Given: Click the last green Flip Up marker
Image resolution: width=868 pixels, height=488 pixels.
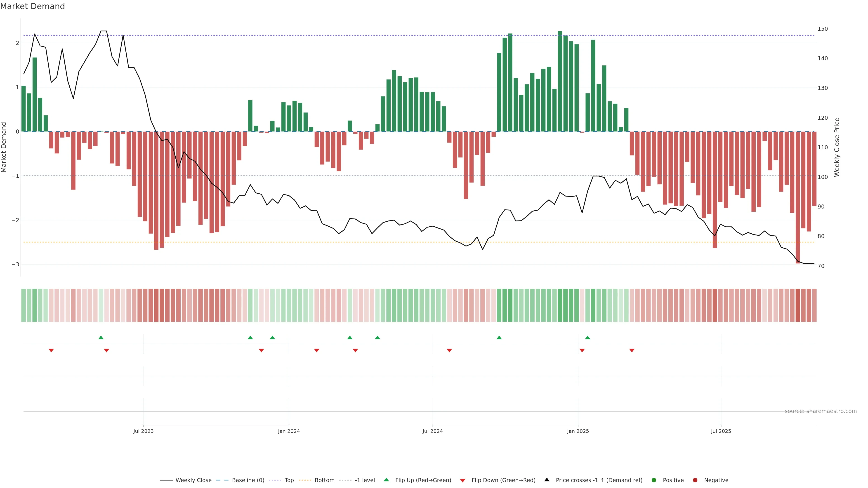Looking at the screenshot, I should [588, 338].
